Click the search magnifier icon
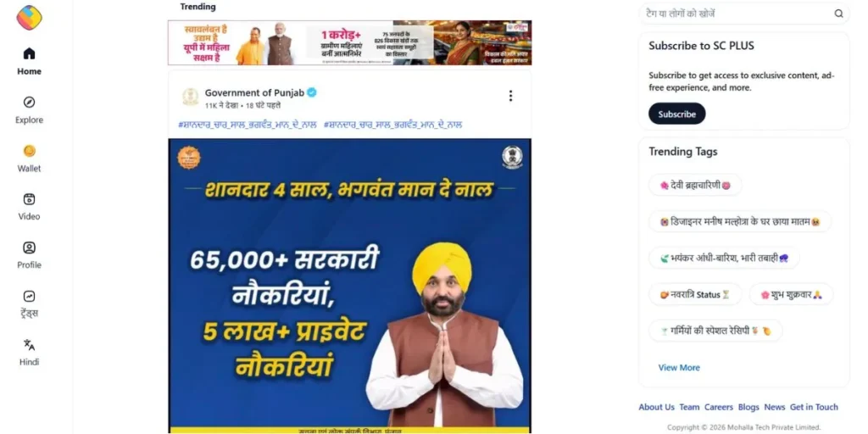This screenshot has height=434, width=868. coord(838,14)
